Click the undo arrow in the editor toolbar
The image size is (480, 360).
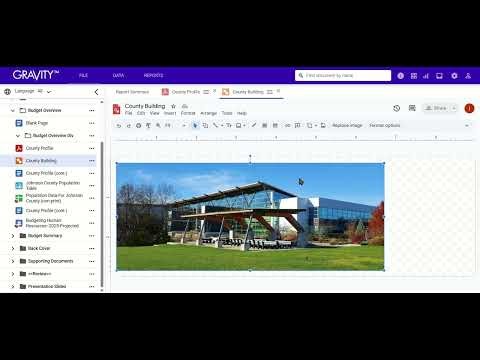pyautogui.click(x=119, y=126)
